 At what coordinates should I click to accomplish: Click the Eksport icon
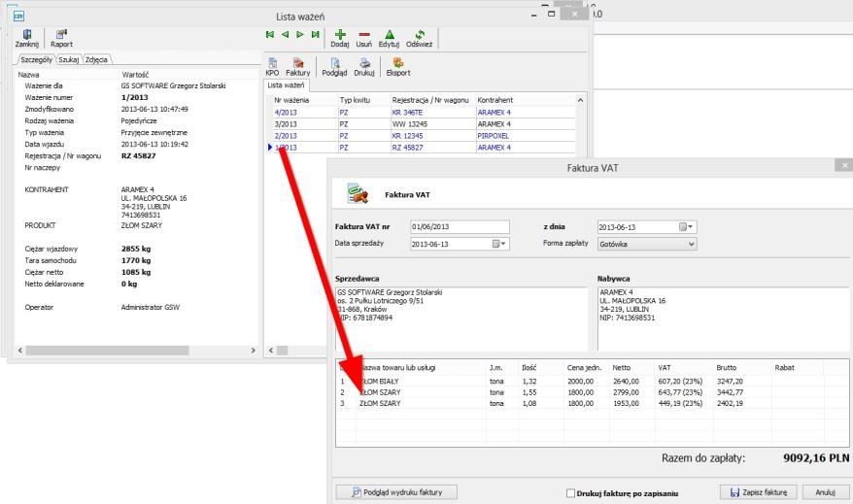point(398,63)
